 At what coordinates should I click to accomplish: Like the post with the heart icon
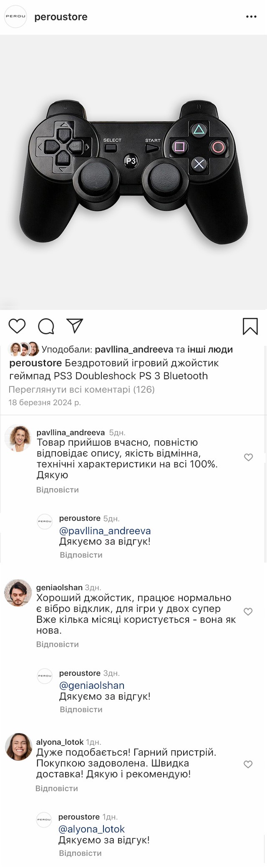pos(17,326)
